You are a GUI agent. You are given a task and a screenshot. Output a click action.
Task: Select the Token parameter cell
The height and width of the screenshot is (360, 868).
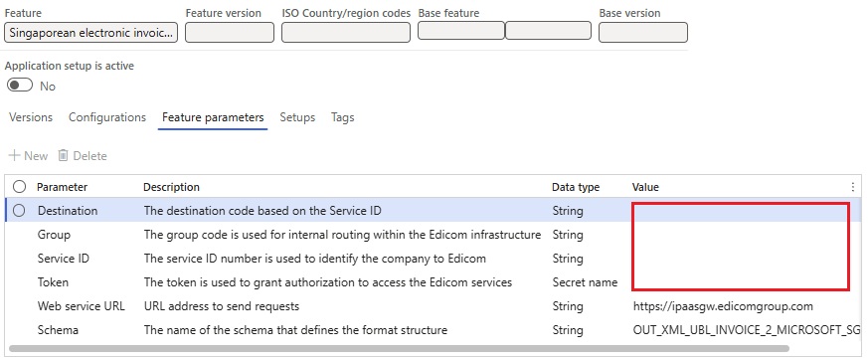53,282
